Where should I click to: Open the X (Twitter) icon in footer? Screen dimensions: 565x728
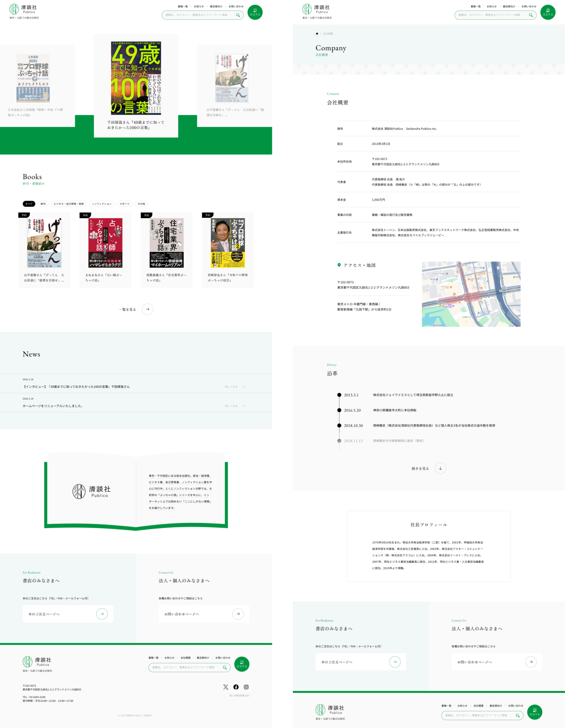pyautogui.click(x=226, y=687)
